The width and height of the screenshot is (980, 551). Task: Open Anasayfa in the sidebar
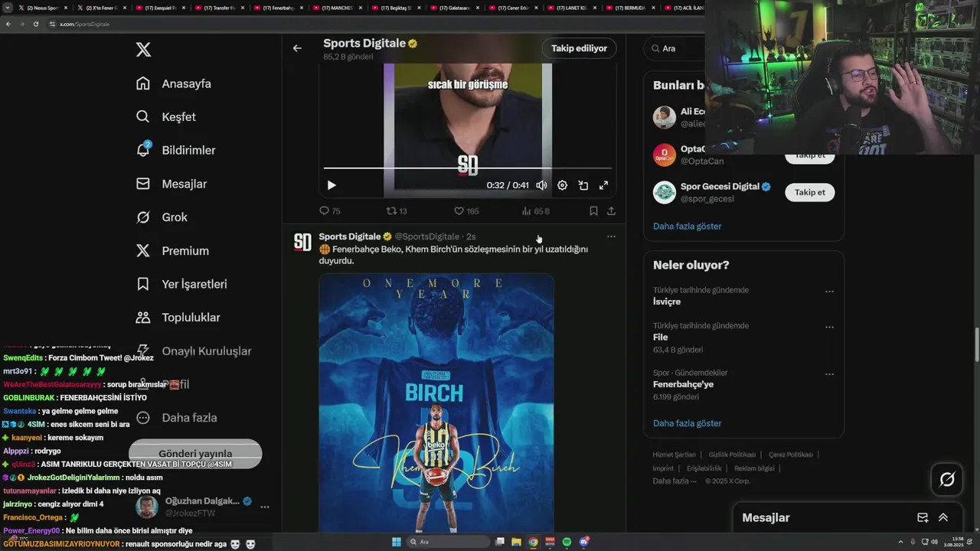[x=174, y=83]
